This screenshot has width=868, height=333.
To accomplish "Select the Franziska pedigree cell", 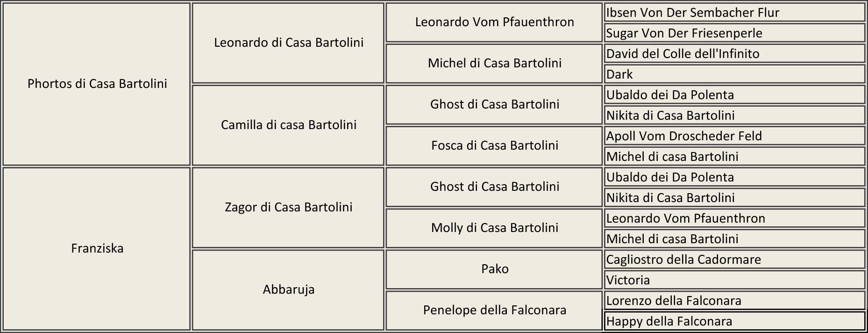I will 97,248.
